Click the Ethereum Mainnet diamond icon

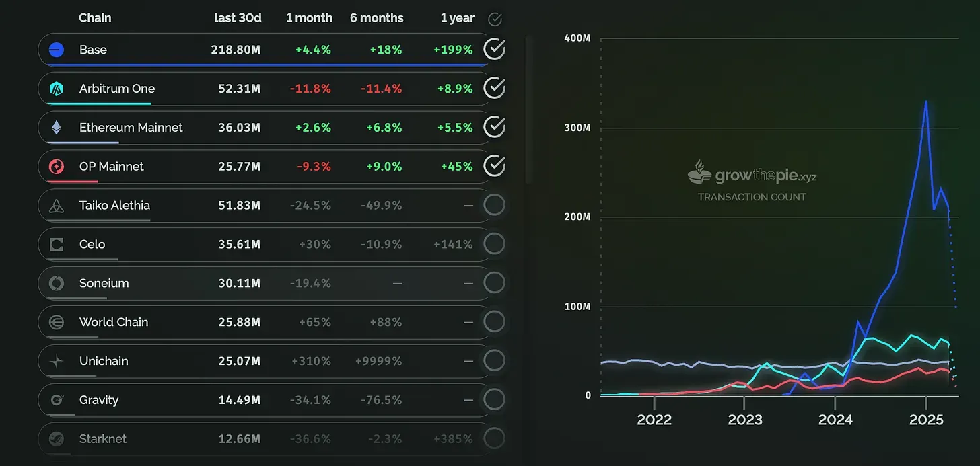tap(57, 128)
